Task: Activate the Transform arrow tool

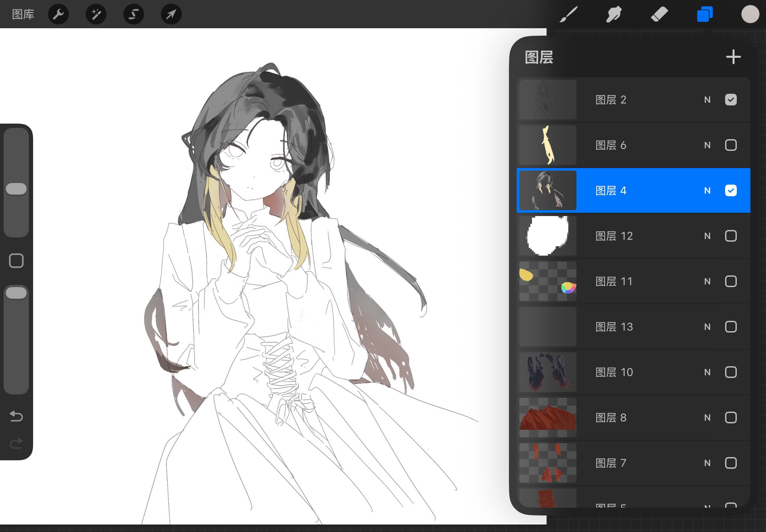Action: (x=171, y=14)
